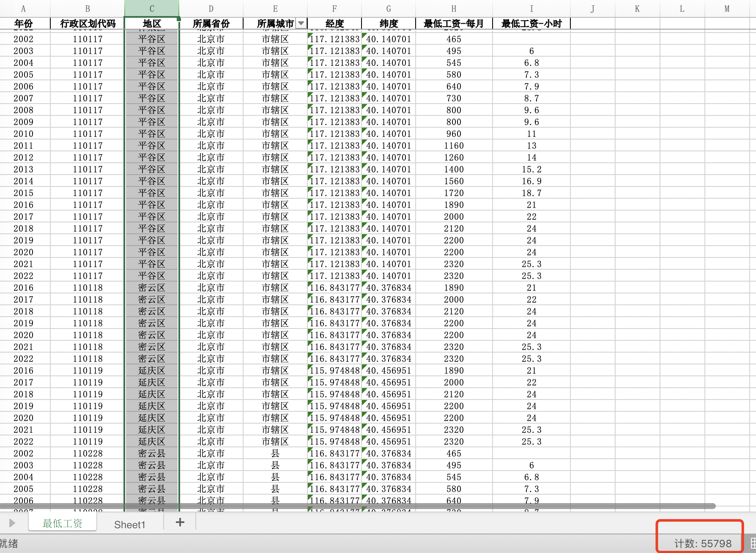Add a new sheet with plus button
The height and width of the screenshot is (553, 756).
180,522
